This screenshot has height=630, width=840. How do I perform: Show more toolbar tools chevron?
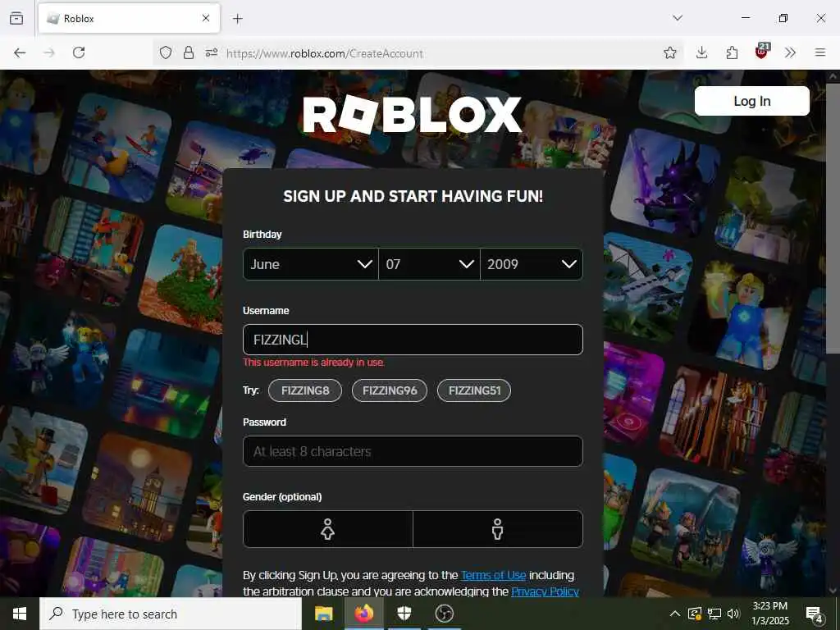(x=790, y=52)
